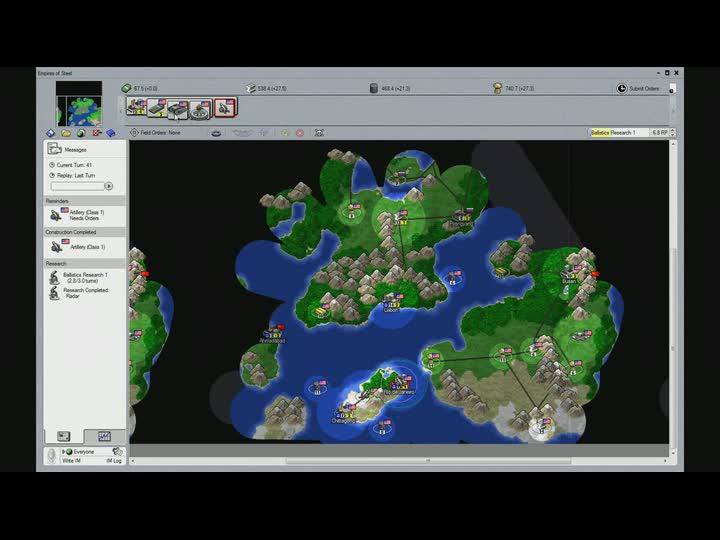Click the green Everyone status icon

pyautogui.click(x=69, y=452)
